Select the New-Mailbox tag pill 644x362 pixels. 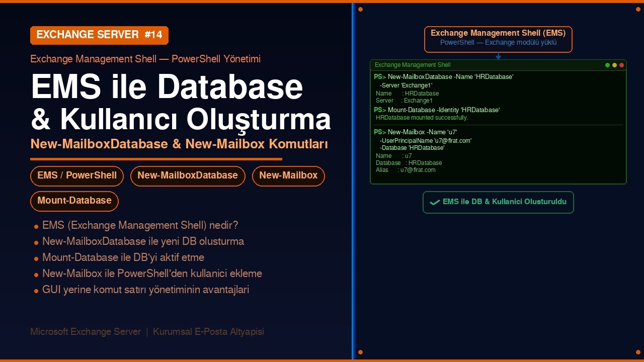288,176
